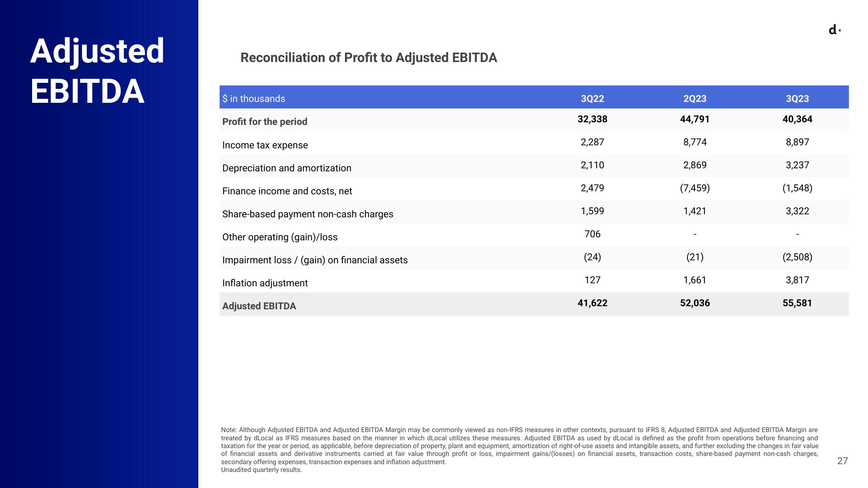Click 'Reconciliation of Profit to Adjusted EBITDA' heading
Viewport: 868px width, 488px height.
point(368,58)
